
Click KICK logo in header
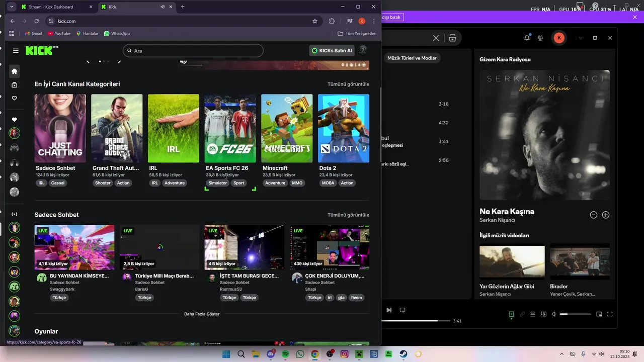[42, 50]
